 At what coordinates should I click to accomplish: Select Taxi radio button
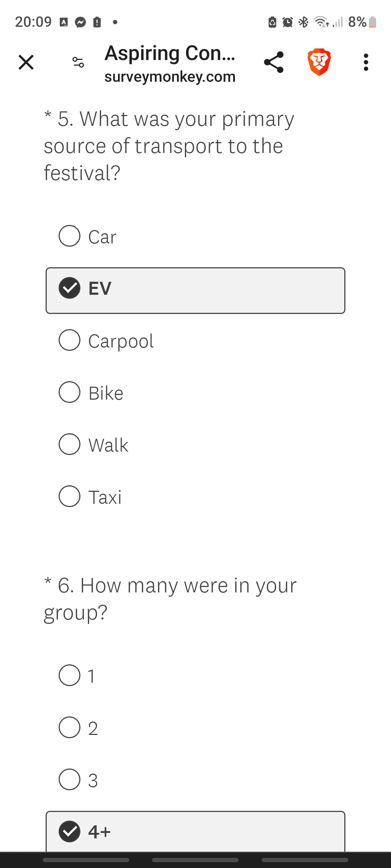point(70,497)
